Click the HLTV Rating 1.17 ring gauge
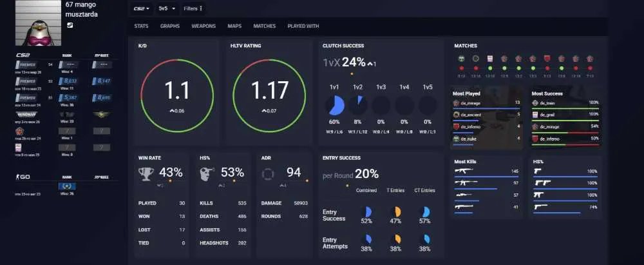This screenshot has height=265, width=644. 269,95
